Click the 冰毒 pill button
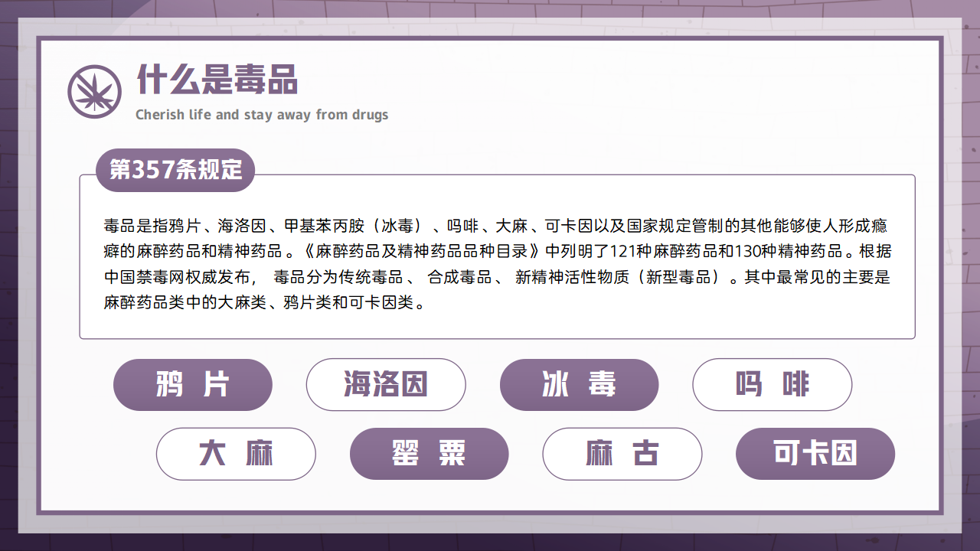This screenshot has height=551, width=980. 579,385
